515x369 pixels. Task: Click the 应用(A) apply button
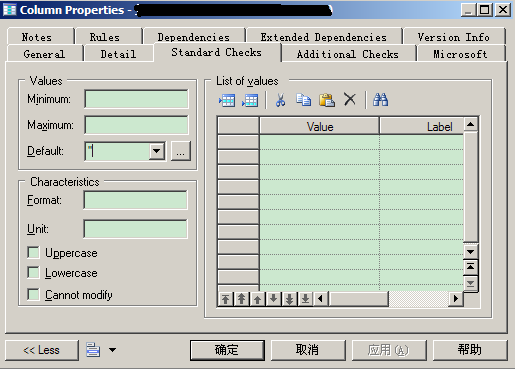[x=388, y=350]
